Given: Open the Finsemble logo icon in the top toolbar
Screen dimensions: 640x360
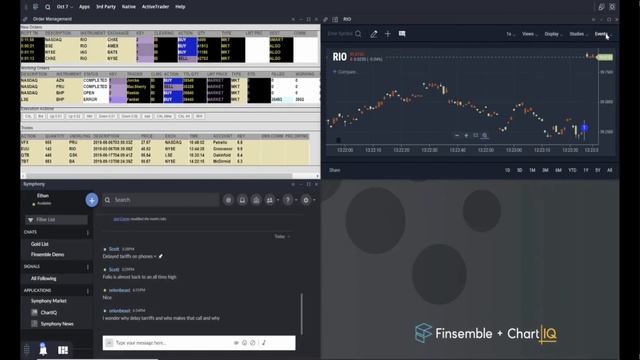Looking at the screenshot, I should click(36, 7).
